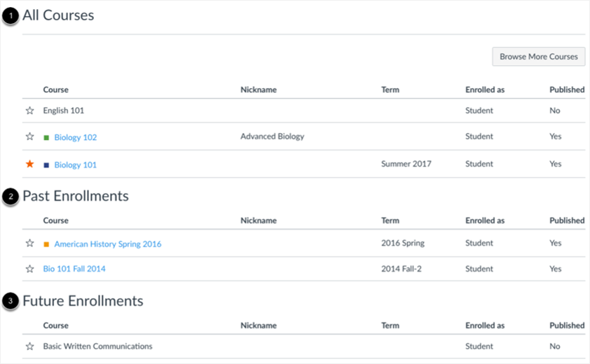590x364 pixels.
Task: Click star icon next to American History
Action: [x=29, y=244]
